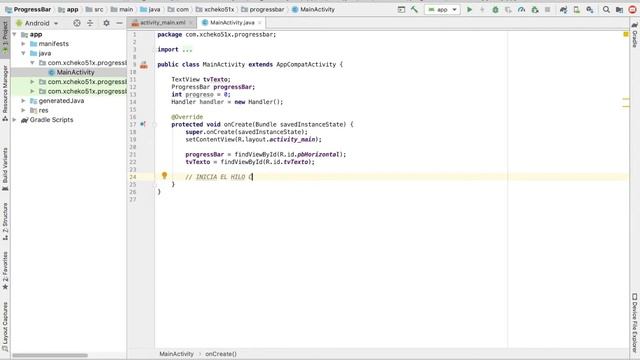Expand the generatedJava folder arrow

tap(24, 100)
